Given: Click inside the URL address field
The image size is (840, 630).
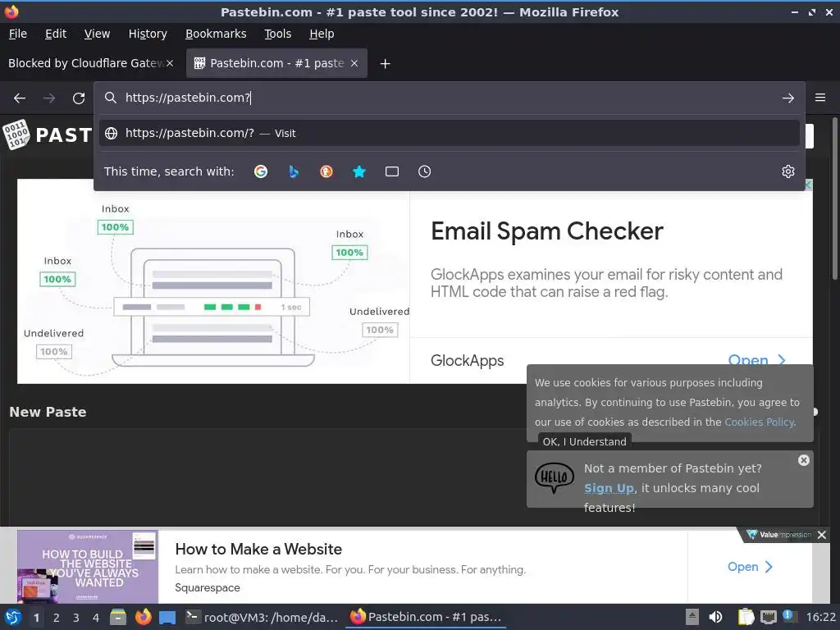Looking at the screenshot, I should coord(449,98).
